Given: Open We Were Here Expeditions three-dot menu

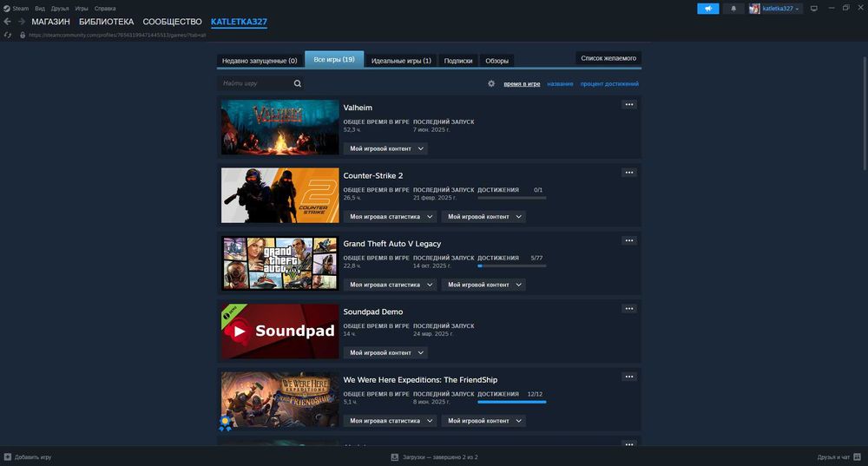Looking at the screenshot, I should (x=628, y=377).
